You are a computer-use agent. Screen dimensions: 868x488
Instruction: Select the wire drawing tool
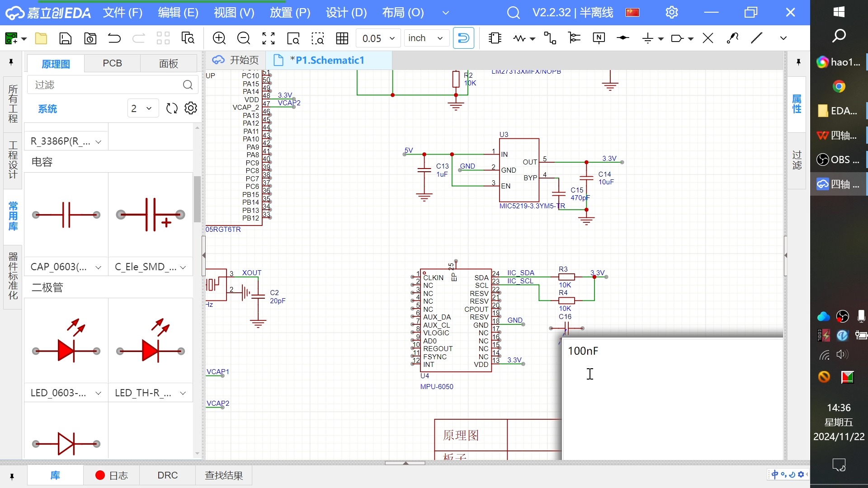[x=758, y=38]
